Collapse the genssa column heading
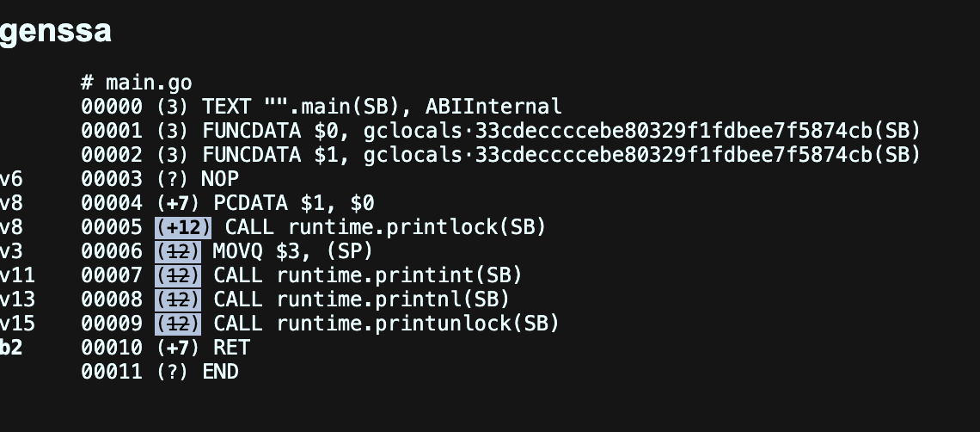Image resolution: width=980 pixels, height=432 pixels. pos(55,32)
